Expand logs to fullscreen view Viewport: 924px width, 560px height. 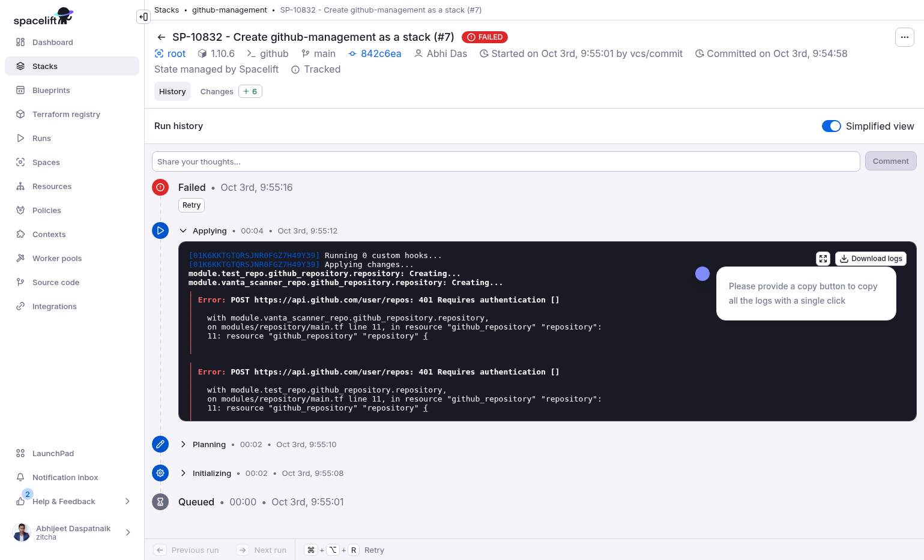pos(823,259)
